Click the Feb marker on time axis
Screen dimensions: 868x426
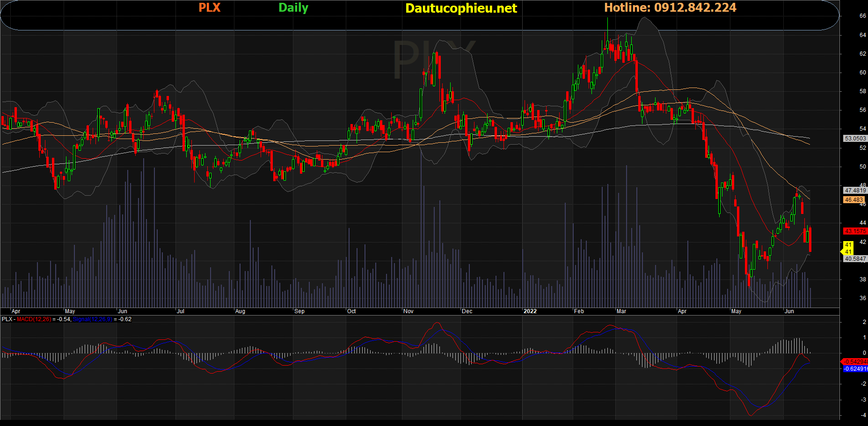point(579,311)
